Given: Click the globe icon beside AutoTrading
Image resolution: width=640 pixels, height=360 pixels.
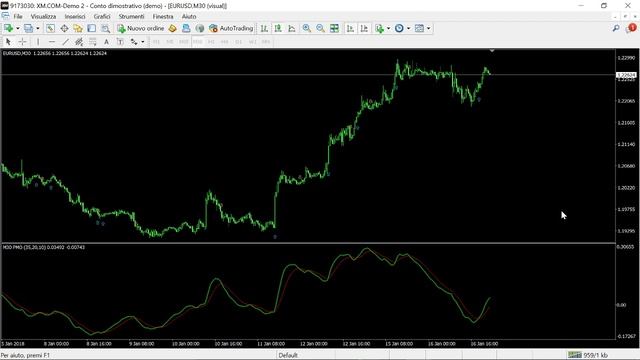Looking at the screenshot, I should tap(200, 28).
